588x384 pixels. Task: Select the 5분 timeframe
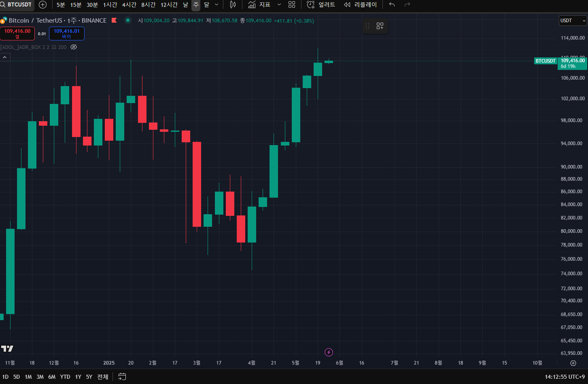[61, 5]
